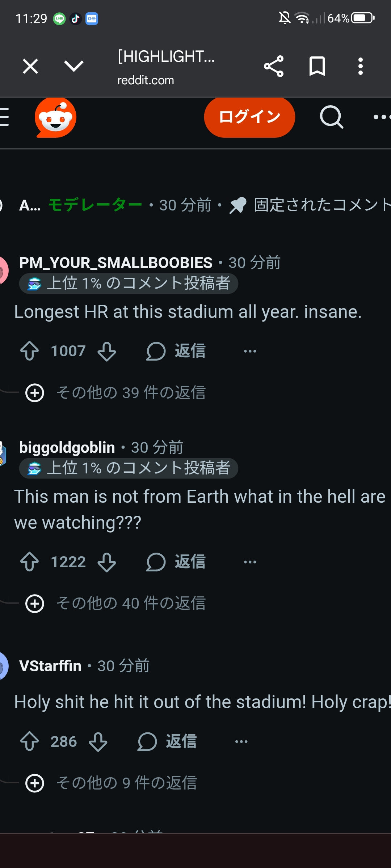This screenshot has width=391, height=868.
Task: Downvote VStarffin's comment
Action: coord(98,742)
